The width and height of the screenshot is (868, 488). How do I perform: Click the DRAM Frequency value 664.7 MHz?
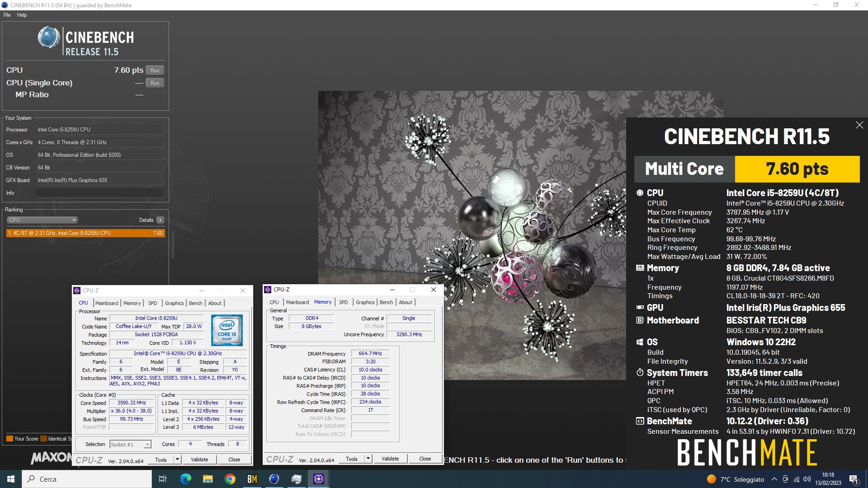pos(370,354)
